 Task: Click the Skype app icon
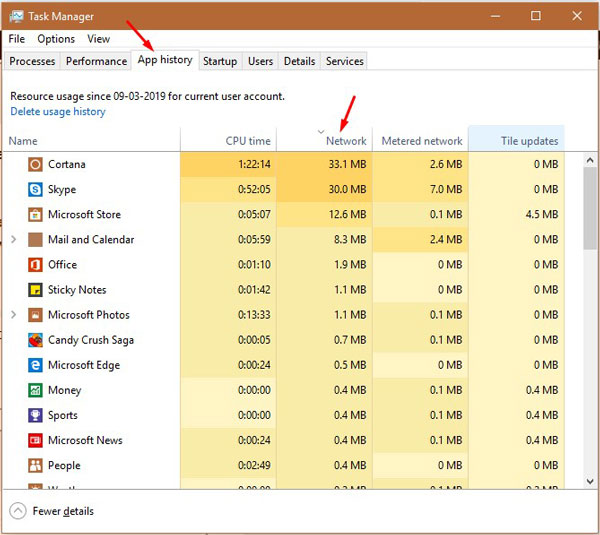[35, 189]
